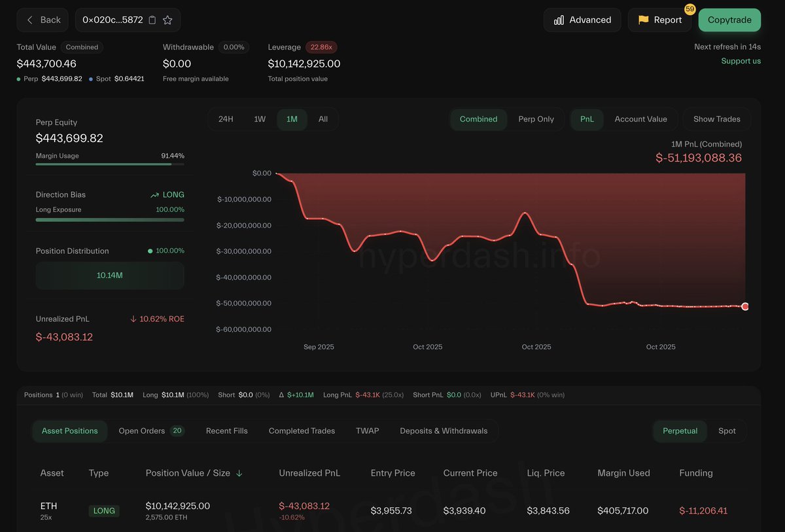Click the Funding column header
This screenshot has width=785, height=532.
[696, 473]
